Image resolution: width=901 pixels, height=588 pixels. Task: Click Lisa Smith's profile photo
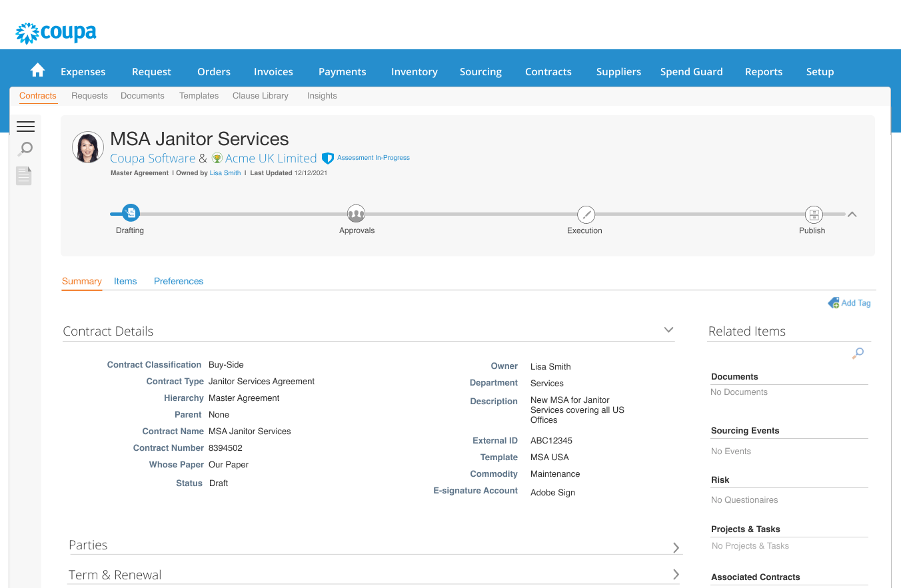[88, 148]
